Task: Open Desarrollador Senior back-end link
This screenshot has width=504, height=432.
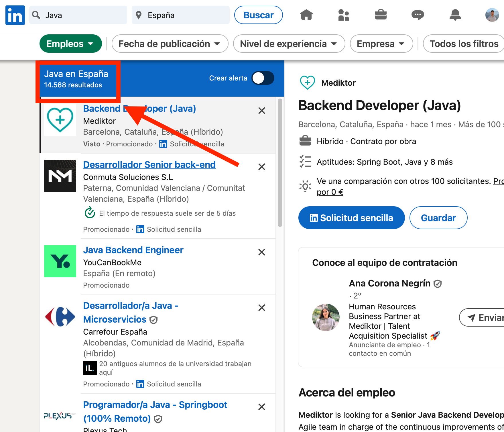Action: tap(149, 165)
